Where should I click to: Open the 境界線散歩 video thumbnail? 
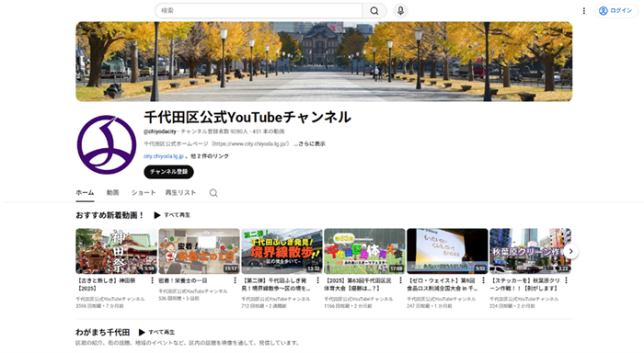click(282, 251)
